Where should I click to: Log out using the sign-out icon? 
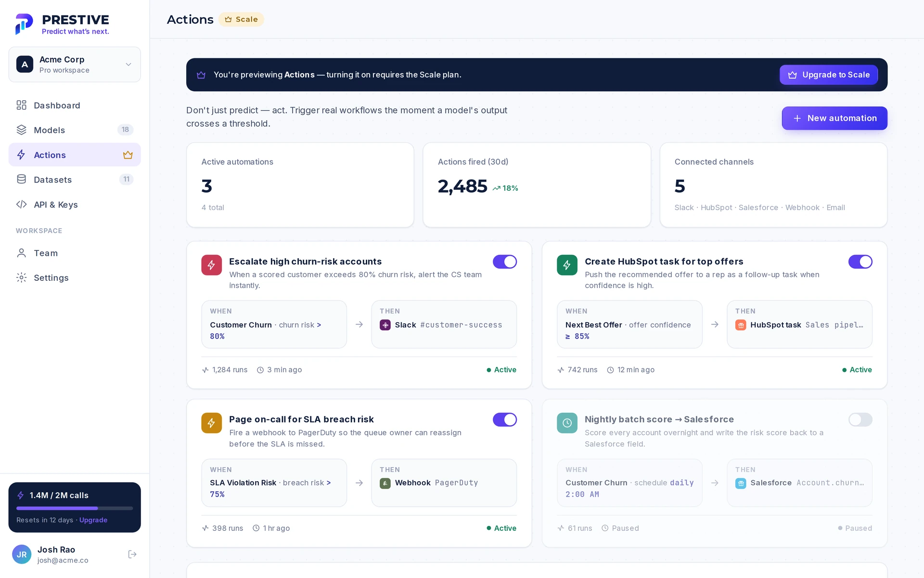click(132, 554)
